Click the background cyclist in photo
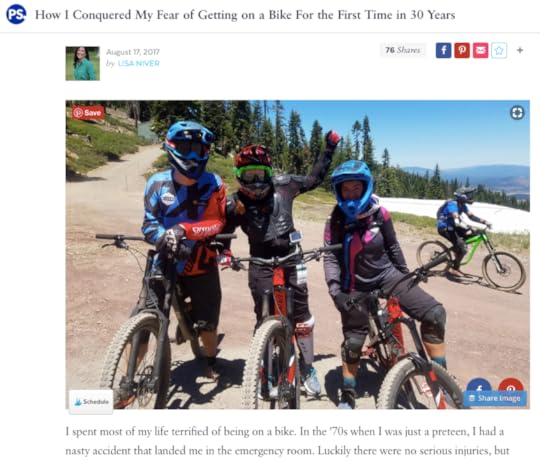Viewport: 540px width, 461px height. pos(471,238)
